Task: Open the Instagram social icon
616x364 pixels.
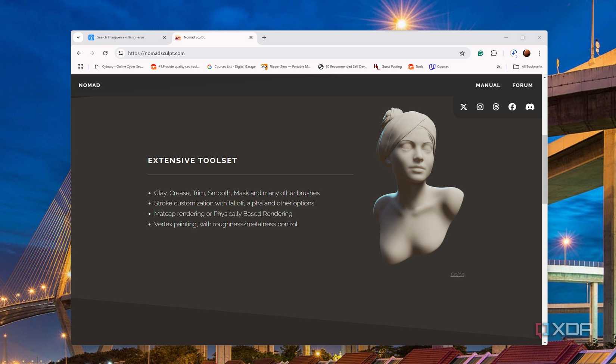Action: pyautogui.click(x=480, y=107)
